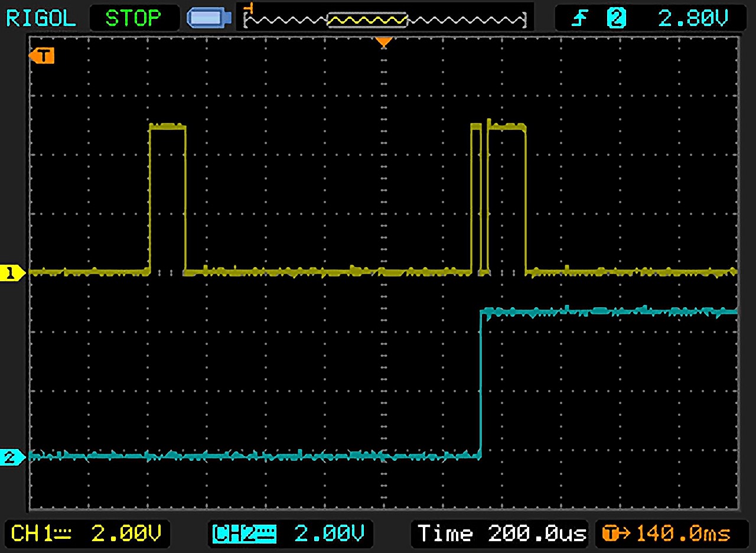Select the highlighted CH2 channel label
Viewport: 756px width, 553px height.
click(245, 534)
